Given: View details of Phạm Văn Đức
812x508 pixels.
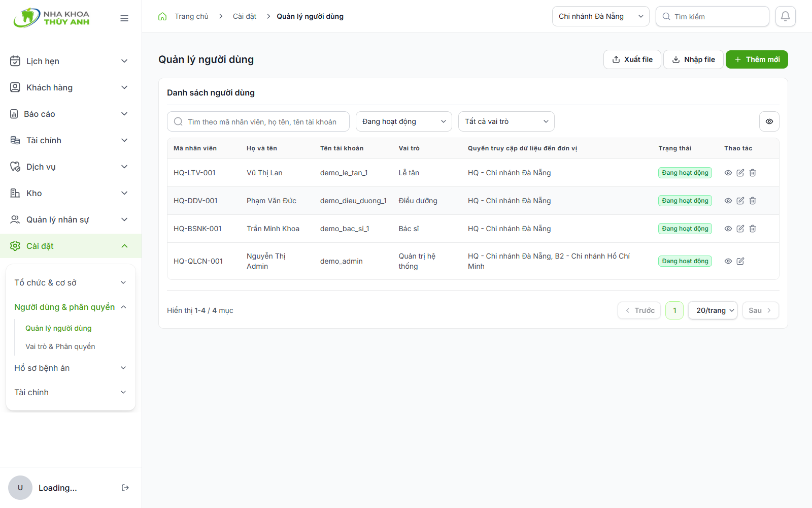Looking at the screenshot, I should pos(728,201).
